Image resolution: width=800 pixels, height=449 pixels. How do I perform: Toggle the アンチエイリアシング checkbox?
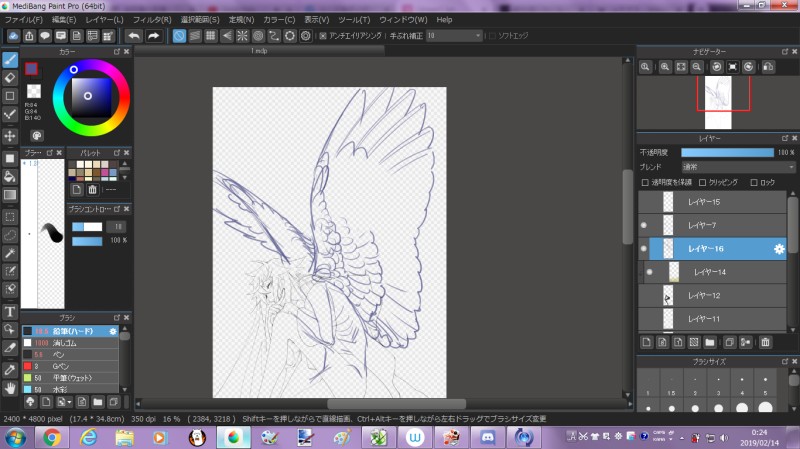click(323, 36)
